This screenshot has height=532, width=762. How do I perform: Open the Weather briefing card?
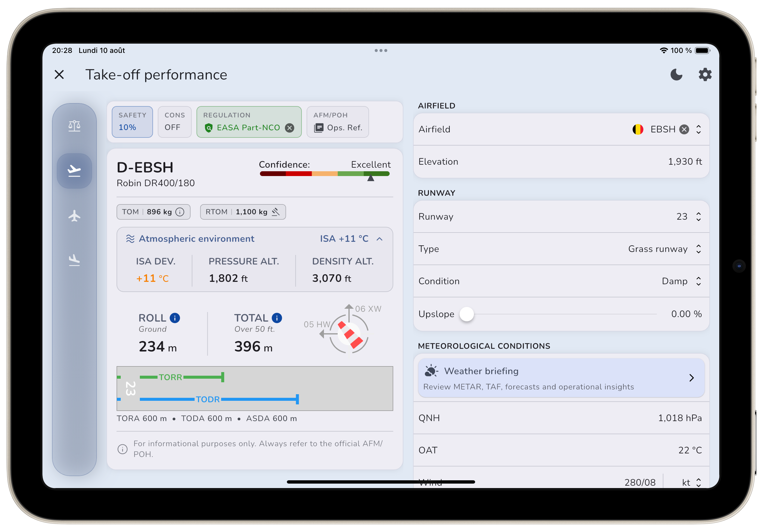pos(561,378)
